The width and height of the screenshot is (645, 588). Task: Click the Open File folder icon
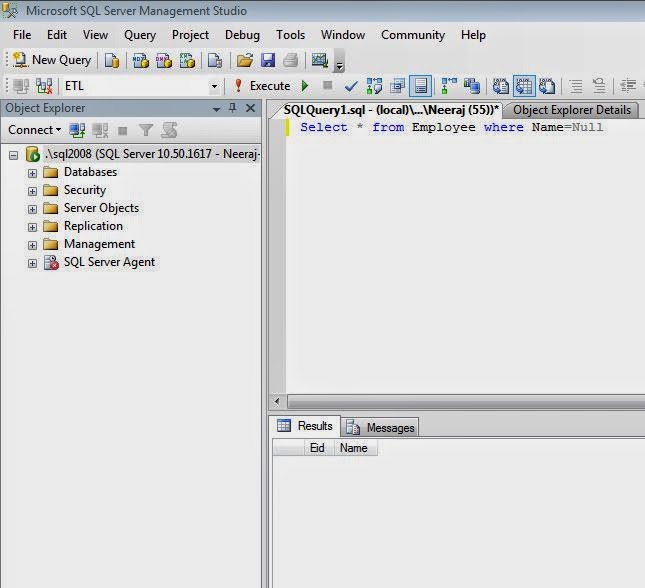[x=245, y=60]
